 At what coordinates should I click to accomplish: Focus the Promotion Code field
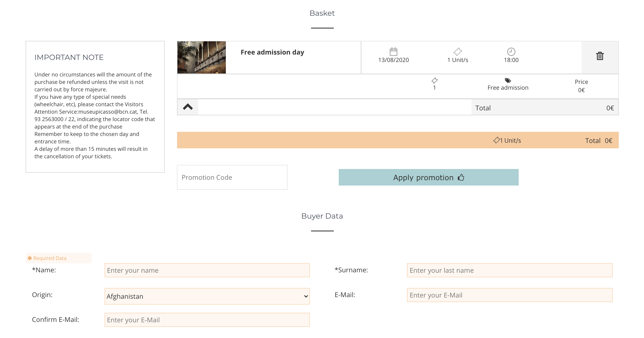pos(232,177)
